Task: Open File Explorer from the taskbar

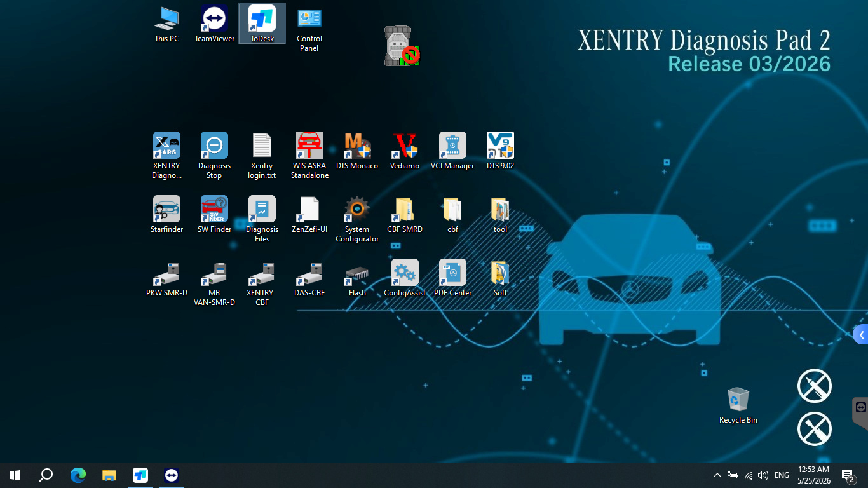Action: 109,475
